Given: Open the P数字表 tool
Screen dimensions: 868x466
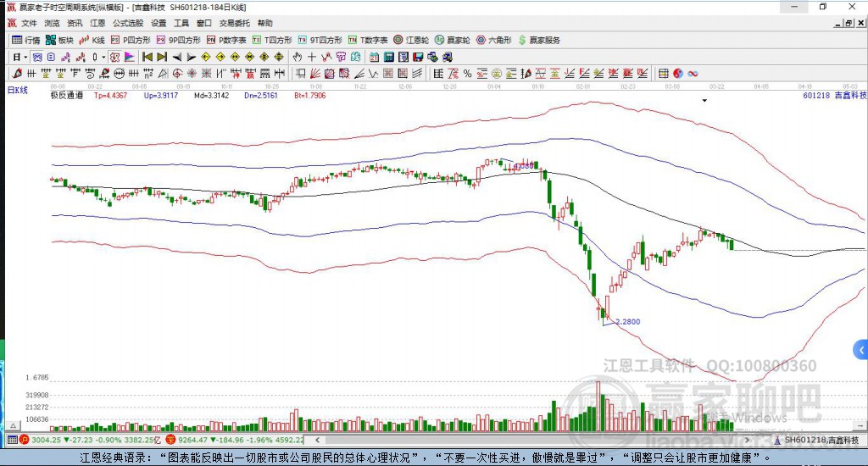Looking at the screenshot, I should [x=226, y=40].
